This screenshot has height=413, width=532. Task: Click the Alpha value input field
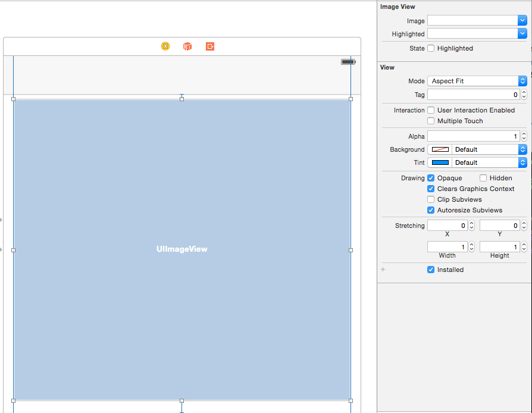coord(472,136)
